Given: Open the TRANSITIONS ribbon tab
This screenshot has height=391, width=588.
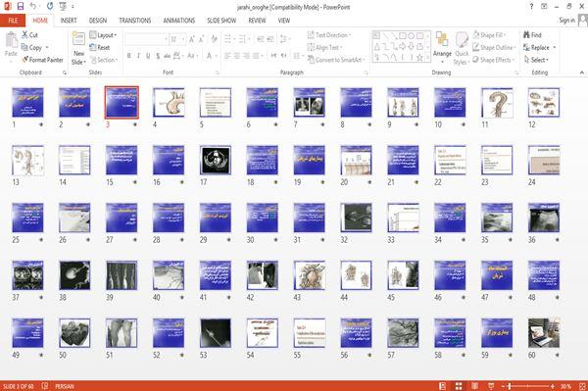Looking at the screenshot, I should (135, 21).
